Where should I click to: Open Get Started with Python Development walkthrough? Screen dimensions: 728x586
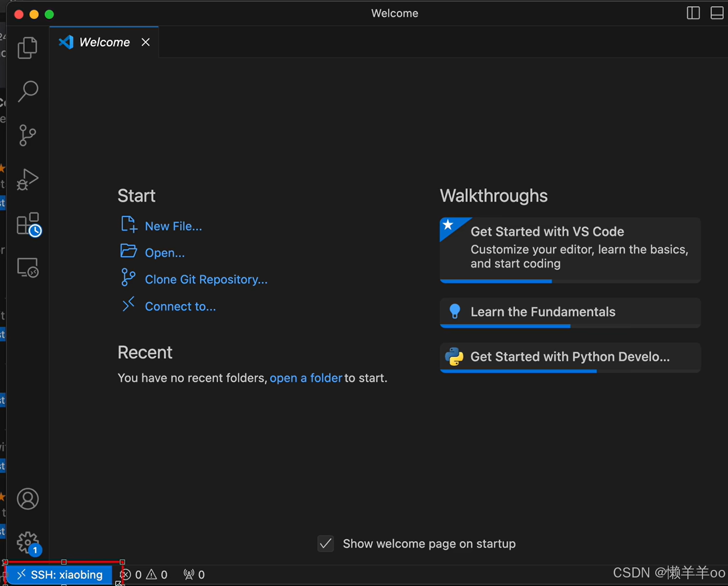(x=570, y=357)
